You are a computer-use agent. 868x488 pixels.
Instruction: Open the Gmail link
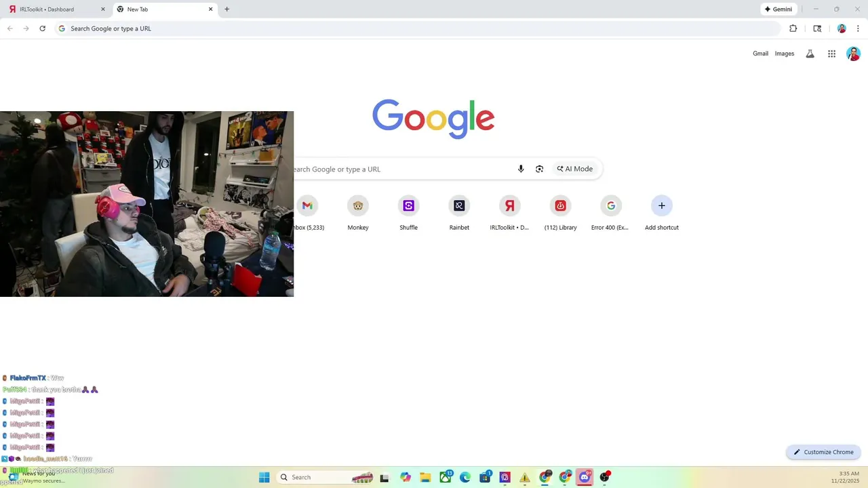(760, 54)
